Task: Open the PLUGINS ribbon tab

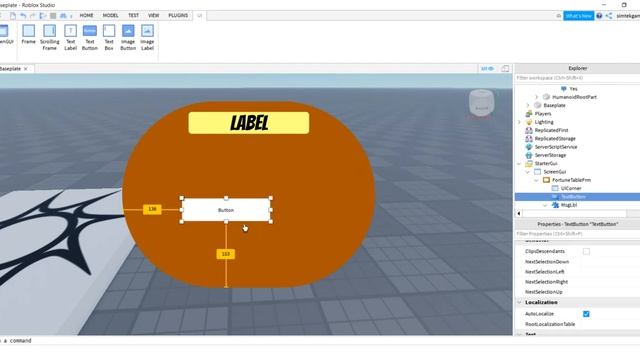Action: (178, 16)
